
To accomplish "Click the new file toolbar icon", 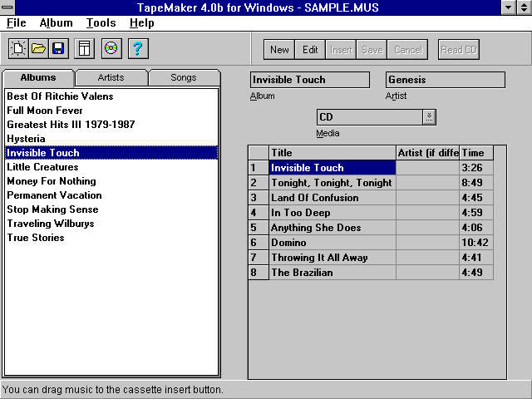I will (x=18, y=49).
